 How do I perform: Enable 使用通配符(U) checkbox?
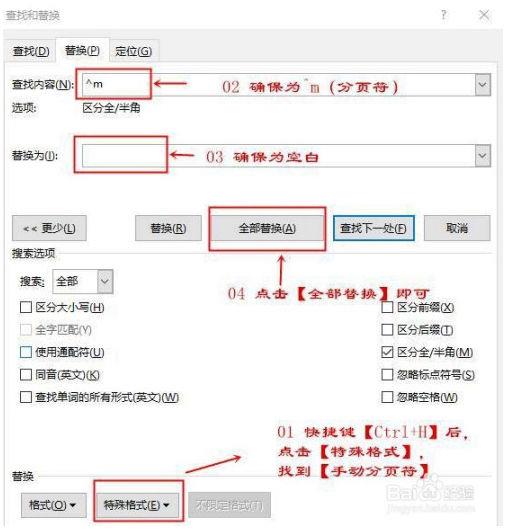click(26, 352)
